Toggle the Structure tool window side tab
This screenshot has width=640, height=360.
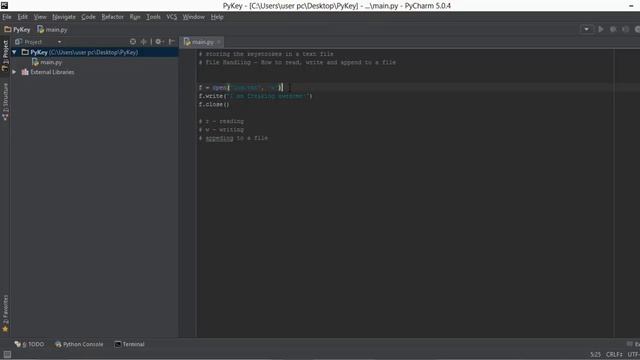tap(5, 102)
